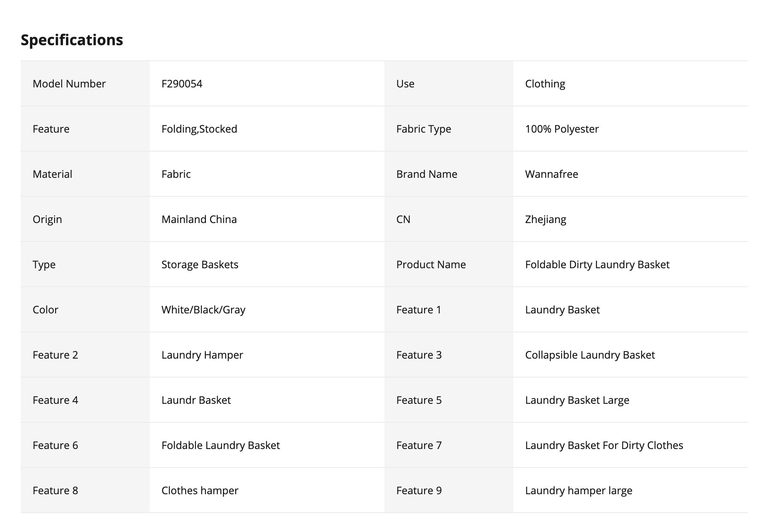Click Foldable Dirty Laundry Basket product name
Viewport: 760px width, 532px height.
(597, 265)
